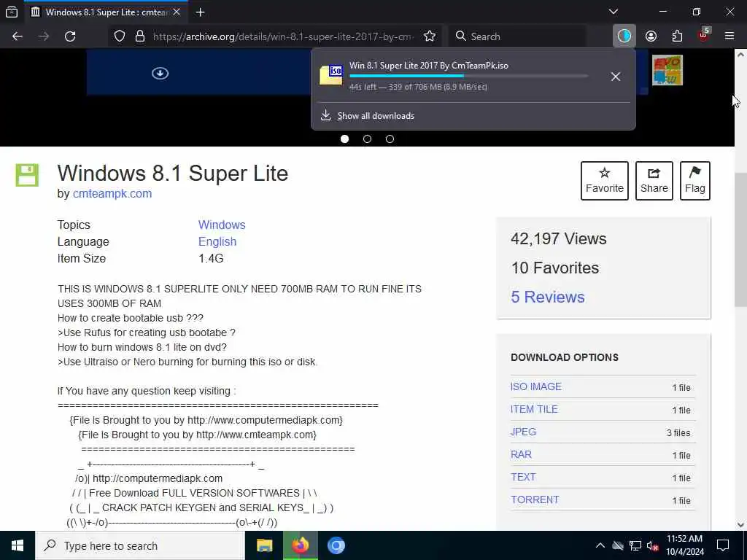Open the 5 Reviews link

point(548,297)
